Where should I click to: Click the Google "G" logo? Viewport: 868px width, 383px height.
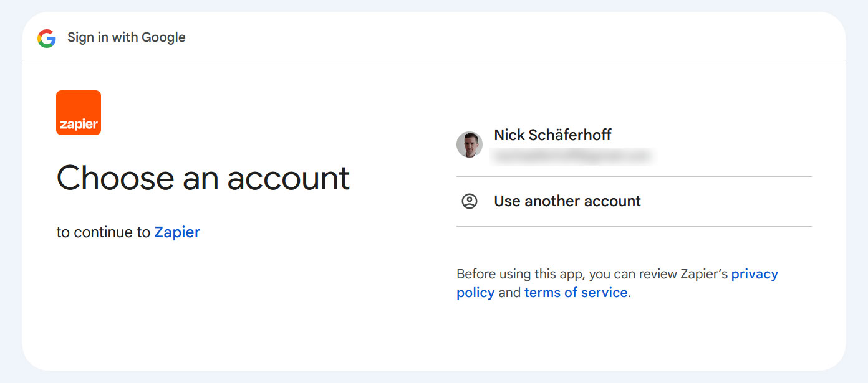point(47,39)
